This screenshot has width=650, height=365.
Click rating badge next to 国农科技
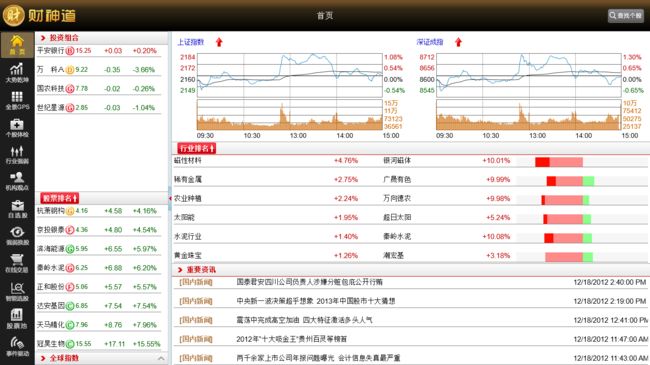(70, 89)
